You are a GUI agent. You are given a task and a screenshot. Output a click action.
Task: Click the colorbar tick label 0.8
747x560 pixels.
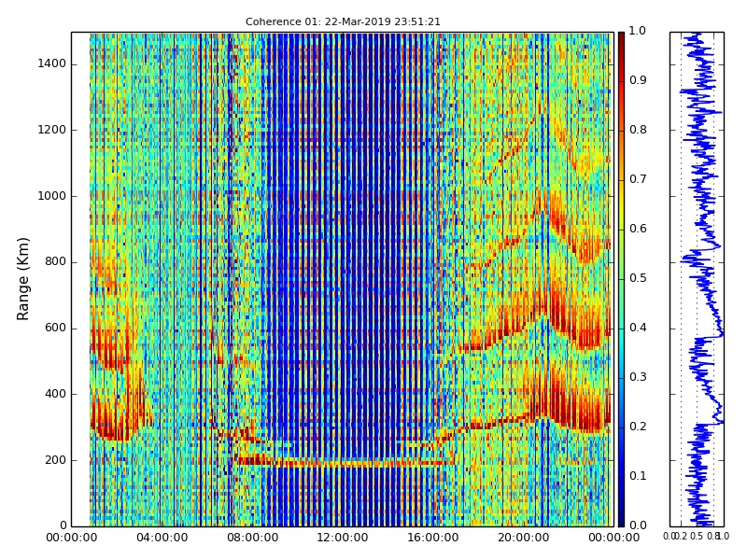point(638,130)
